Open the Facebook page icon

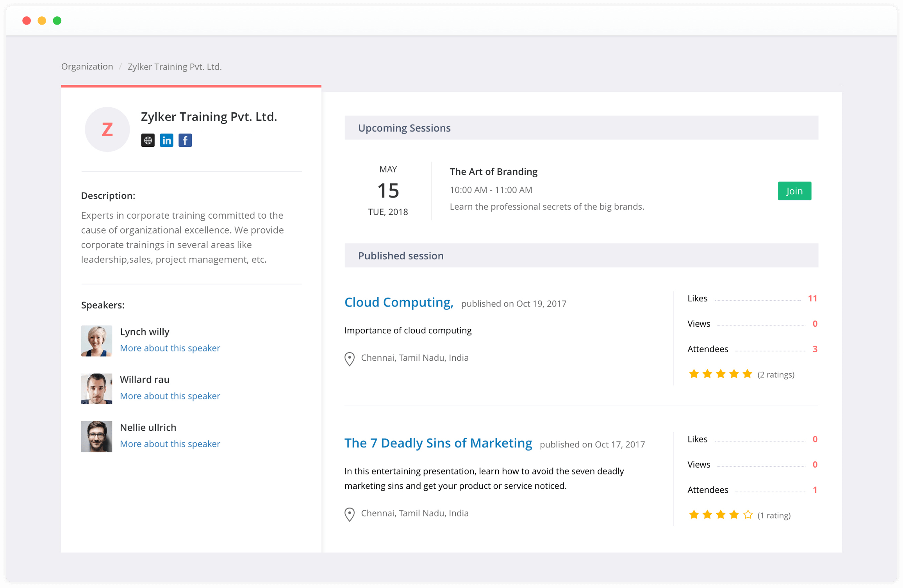[185, 140]
